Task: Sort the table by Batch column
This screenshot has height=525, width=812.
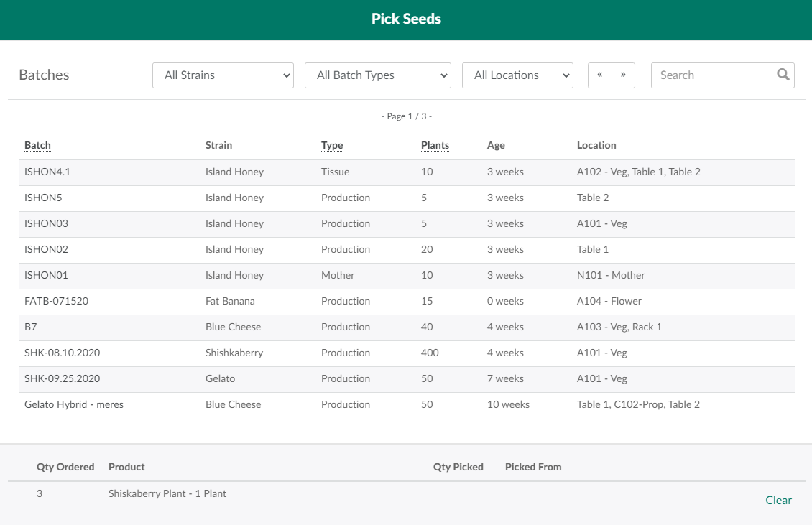Action: (x=37, y=145)
